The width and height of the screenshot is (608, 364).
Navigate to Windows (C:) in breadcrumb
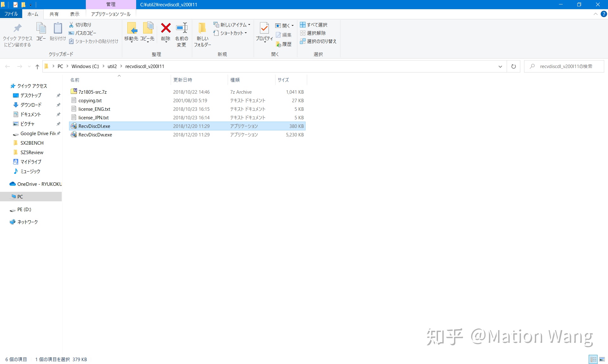[x=85, y=66]
